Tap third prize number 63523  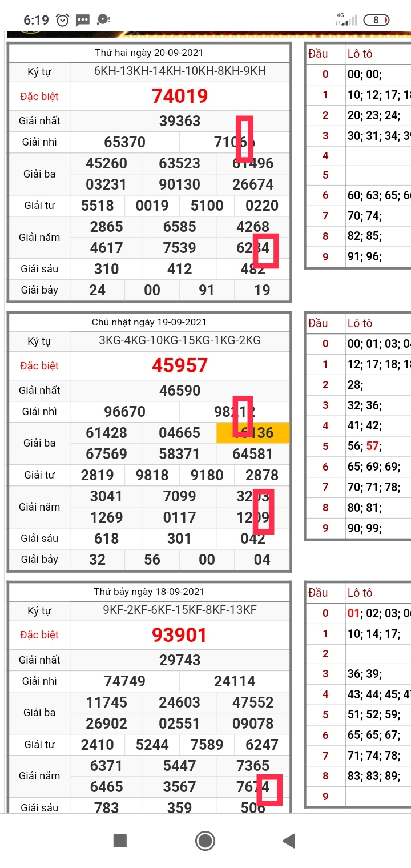pos(180,163)
